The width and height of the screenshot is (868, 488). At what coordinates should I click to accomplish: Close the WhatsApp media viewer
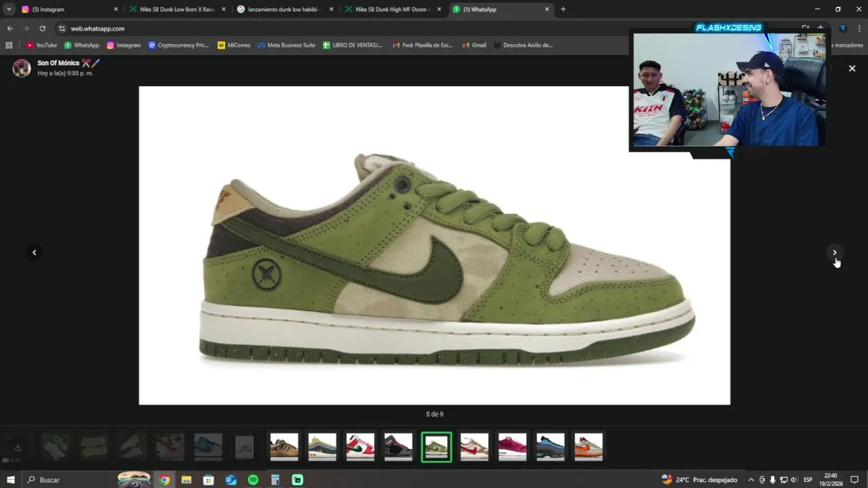852,68
